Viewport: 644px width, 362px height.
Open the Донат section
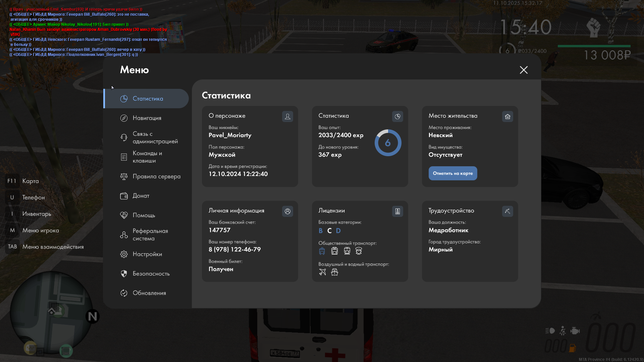pos(141,196)
